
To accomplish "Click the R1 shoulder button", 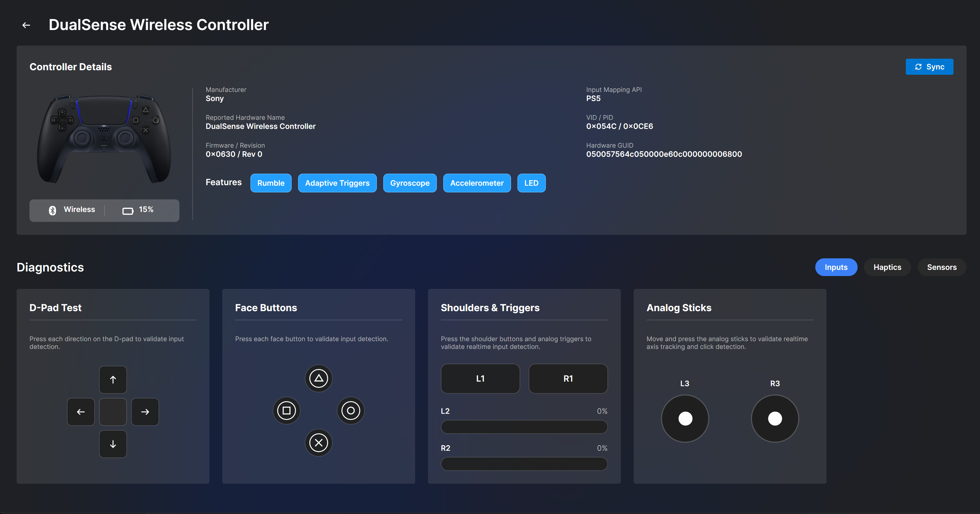I will [568, 378].
